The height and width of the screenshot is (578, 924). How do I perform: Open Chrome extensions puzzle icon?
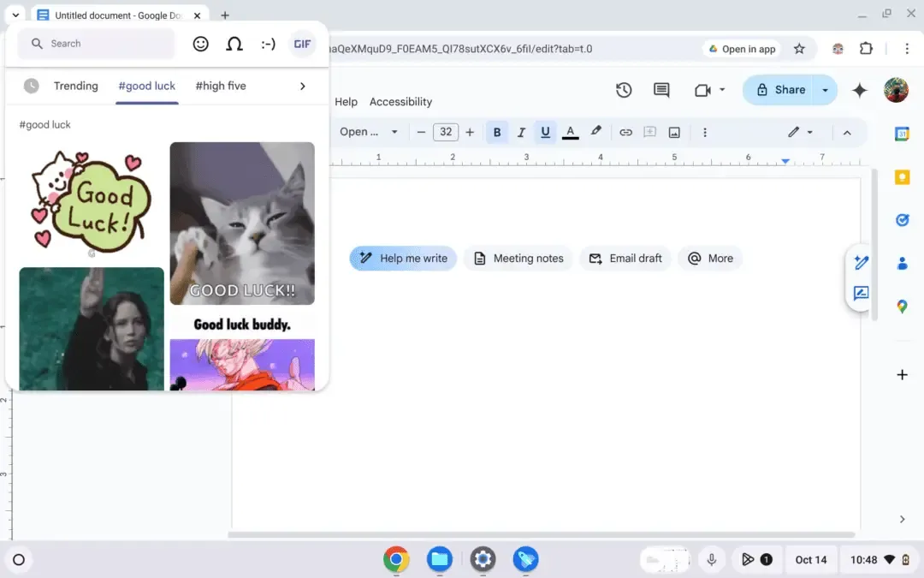click(866, 49)
